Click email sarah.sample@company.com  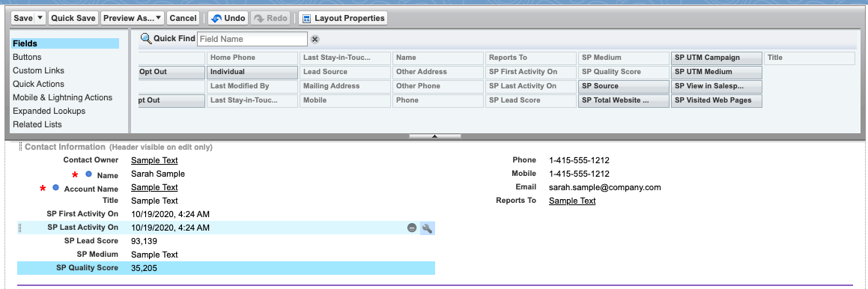click(x=605, y=187)
